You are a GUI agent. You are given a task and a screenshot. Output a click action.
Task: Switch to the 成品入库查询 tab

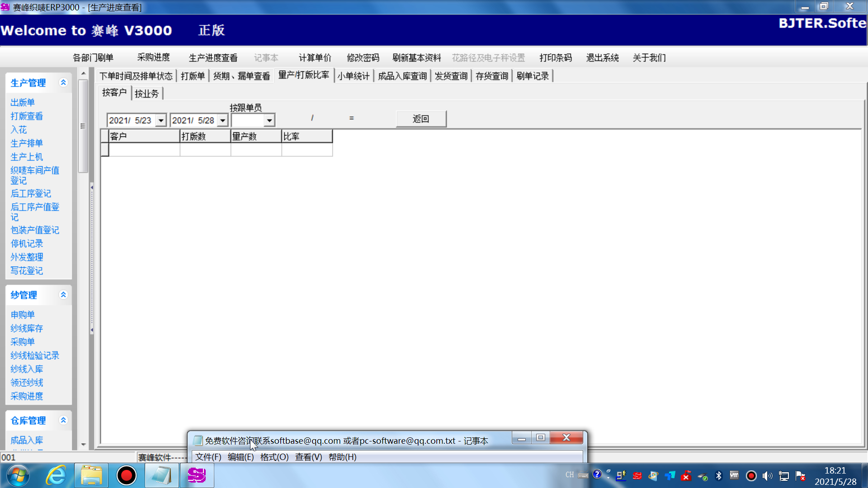click(x=402, y=76)
